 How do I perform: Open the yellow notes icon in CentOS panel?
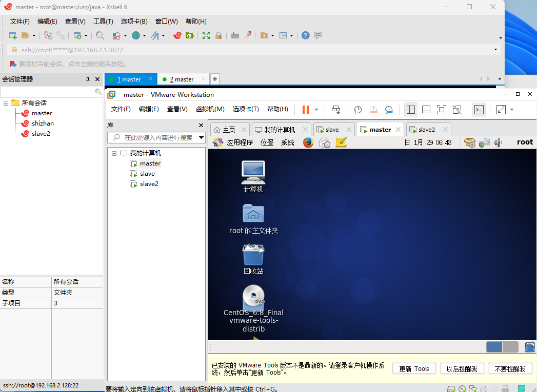[341, 142]
